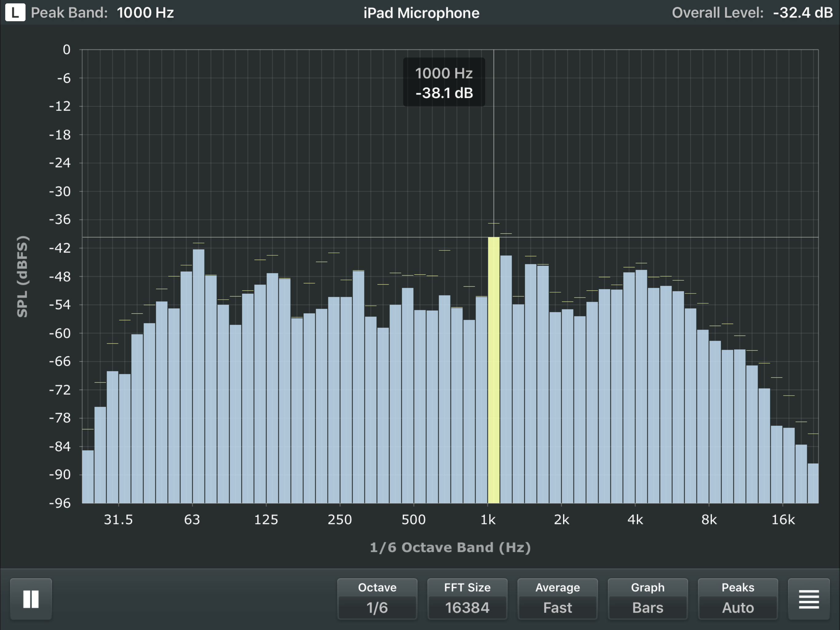Viewport: 840px width, 630px height.
Task: Toggle the L channel indicator
Action: (15, 13)
